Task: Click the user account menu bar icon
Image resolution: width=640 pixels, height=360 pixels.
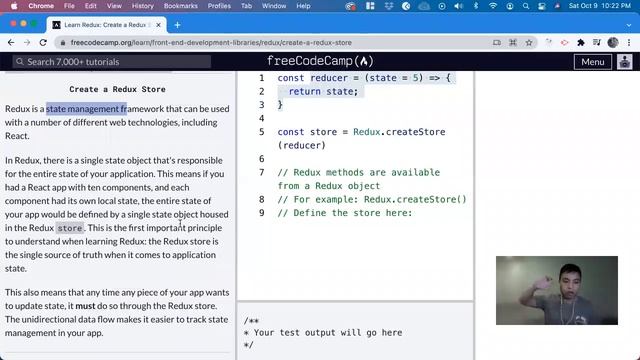Action: point(510,6)
